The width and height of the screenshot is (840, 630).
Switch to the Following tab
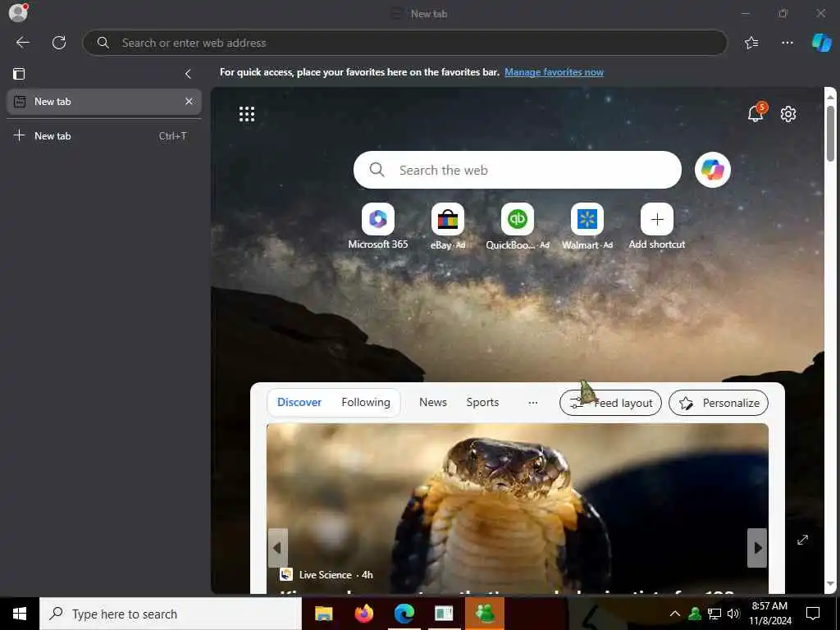pos(366,402)
